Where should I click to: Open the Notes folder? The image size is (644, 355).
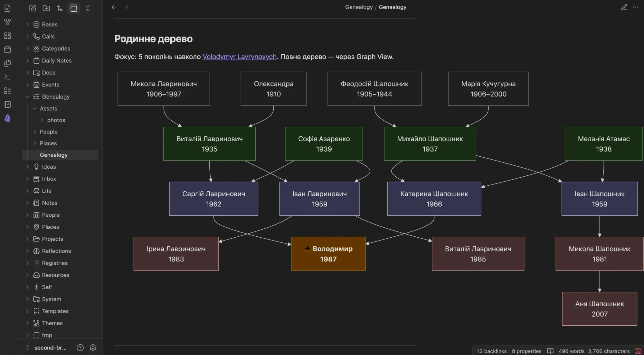[x=60, y=203]
